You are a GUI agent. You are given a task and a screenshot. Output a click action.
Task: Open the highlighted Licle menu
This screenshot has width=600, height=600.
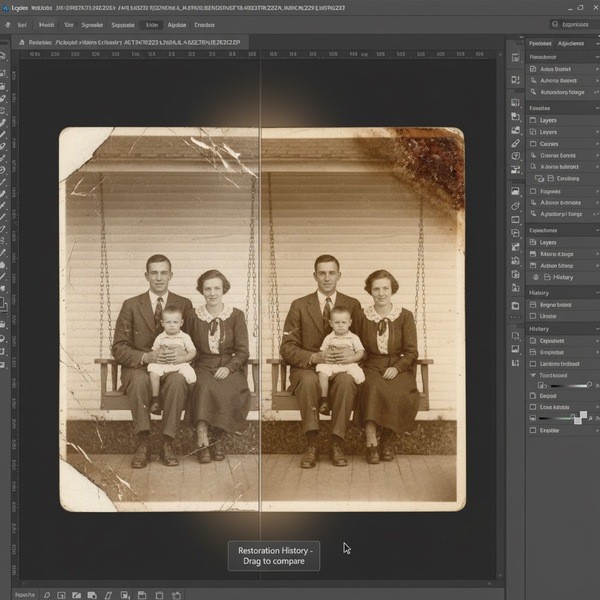point(152,25)
